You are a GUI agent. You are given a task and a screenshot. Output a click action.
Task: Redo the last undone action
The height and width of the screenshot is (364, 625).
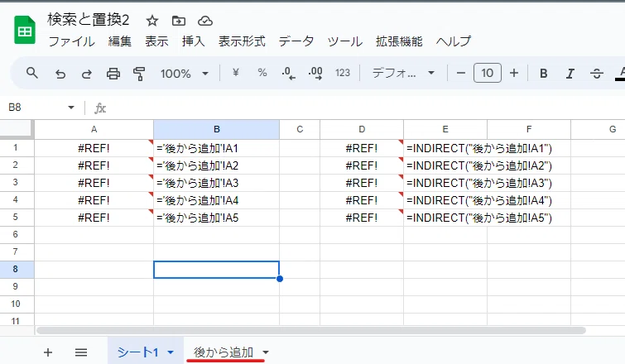(86, 74)
